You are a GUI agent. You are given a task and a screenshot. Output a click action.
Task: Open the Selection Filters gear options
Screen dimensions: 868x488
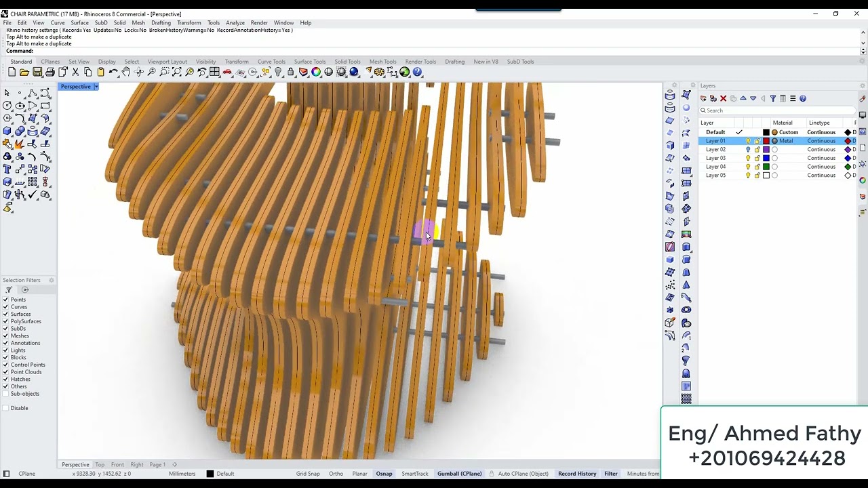(x=52, y=280)
